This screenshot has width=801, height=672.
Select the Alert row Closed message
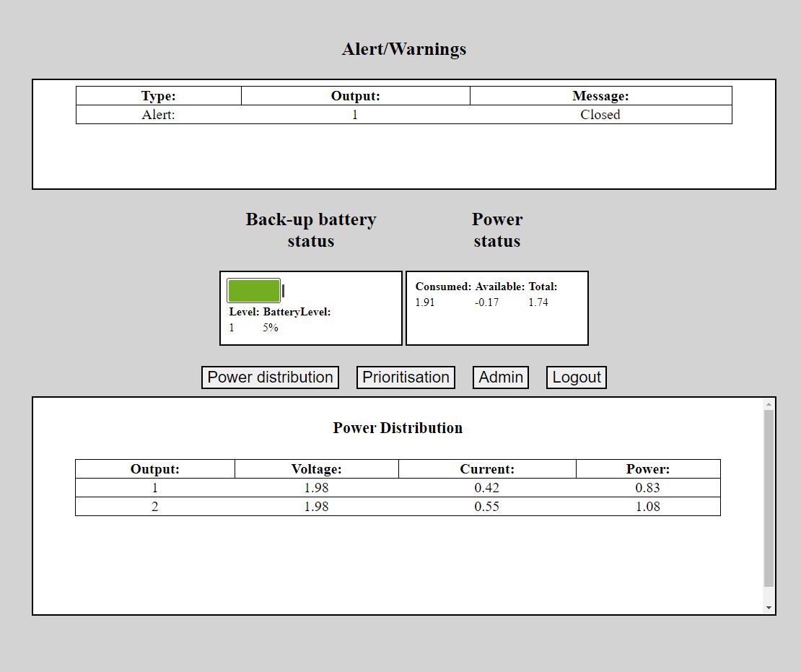[600, 115]
